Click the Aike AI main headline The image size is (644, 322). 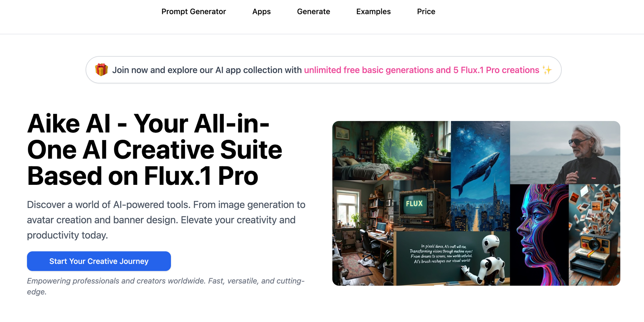(155, 150)
